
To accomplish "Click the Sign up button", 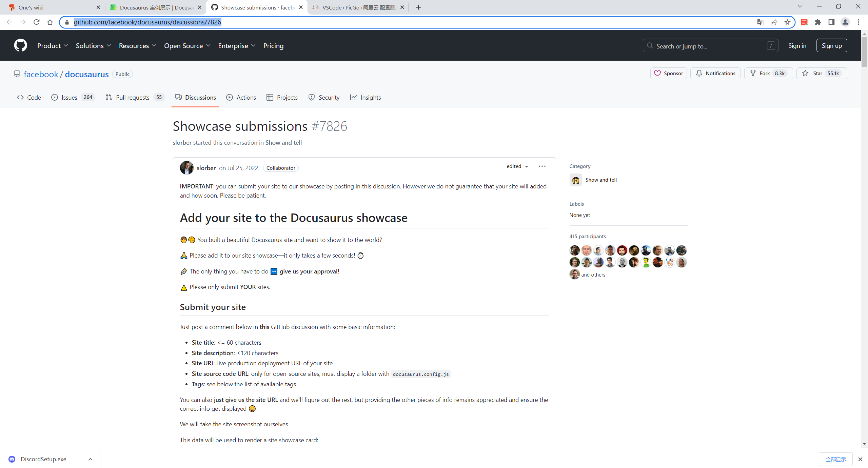I will point(832,46).
